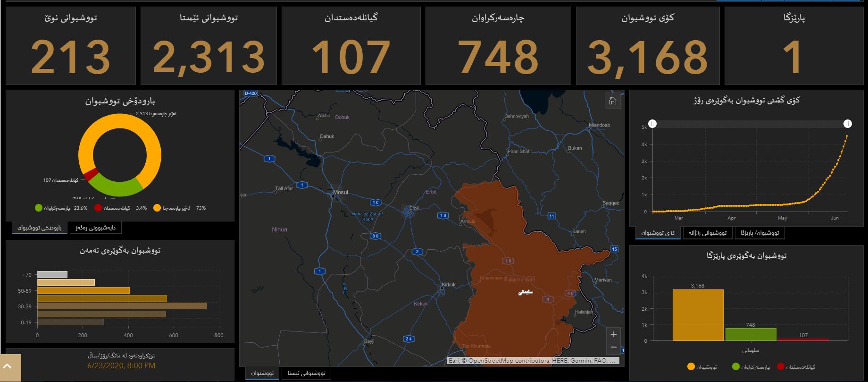Click the route 24 highway shield on map
Image resolution: width=868 pixels, height=382 pixels.
point(408,339)
